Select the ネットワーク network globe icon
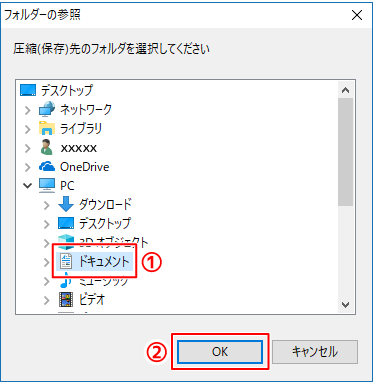 point(47,109)
